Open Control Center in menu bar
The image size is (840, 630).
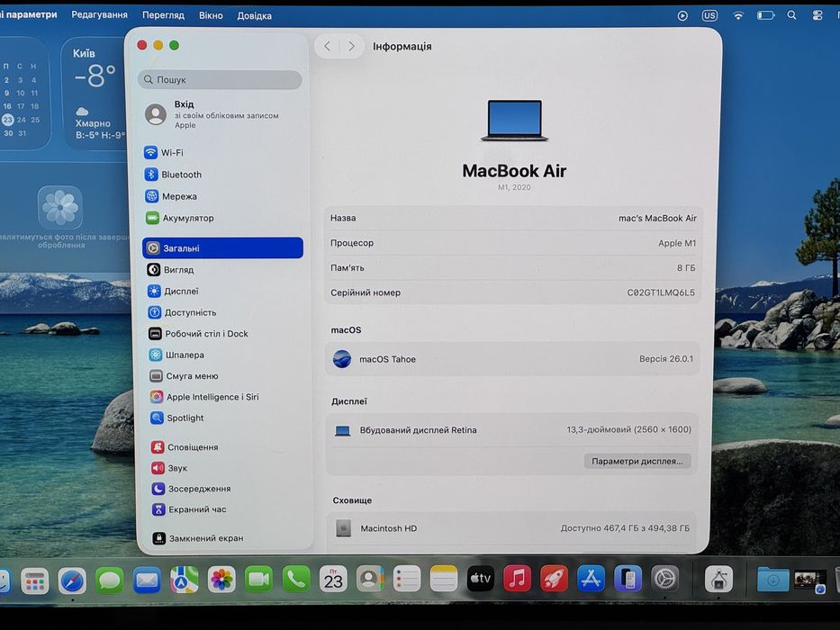point(817,15)
